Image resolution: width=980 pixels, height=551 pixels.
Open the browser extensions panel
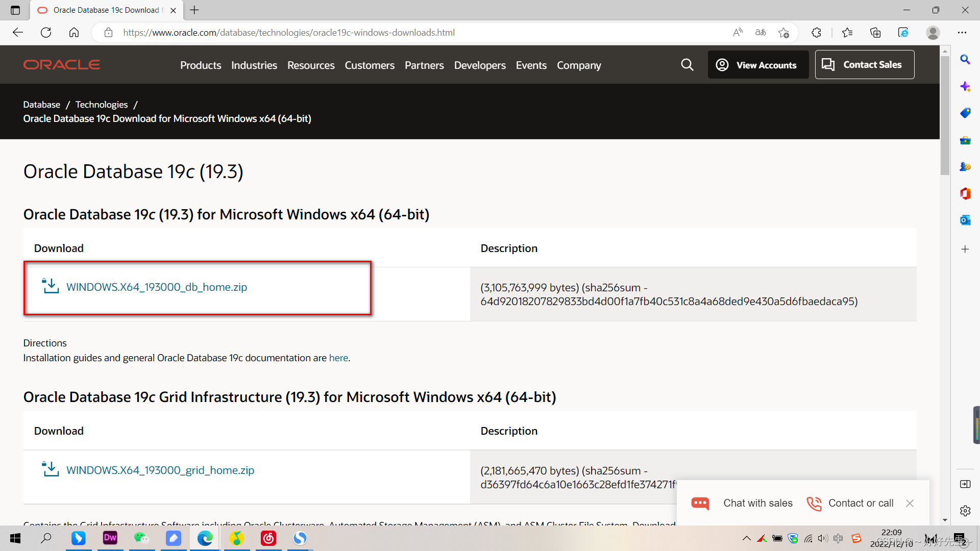[x=816, y=32]
